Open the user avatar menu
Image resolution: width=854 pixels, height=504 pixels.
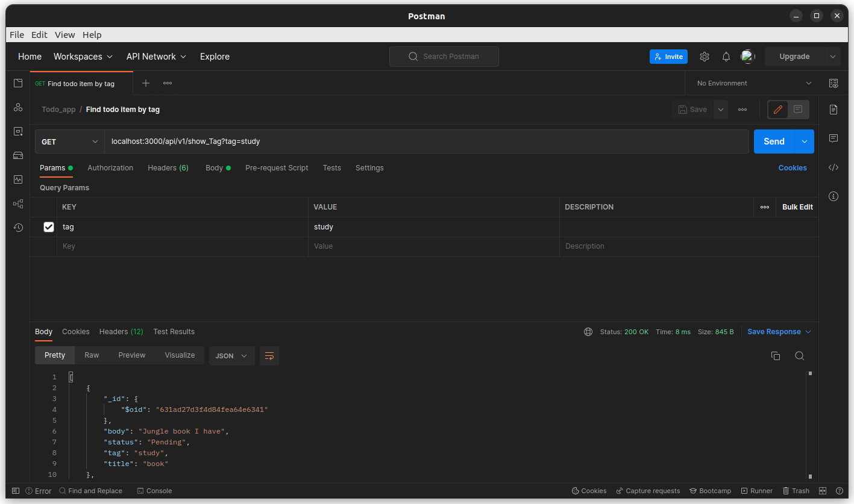point(747,57)
